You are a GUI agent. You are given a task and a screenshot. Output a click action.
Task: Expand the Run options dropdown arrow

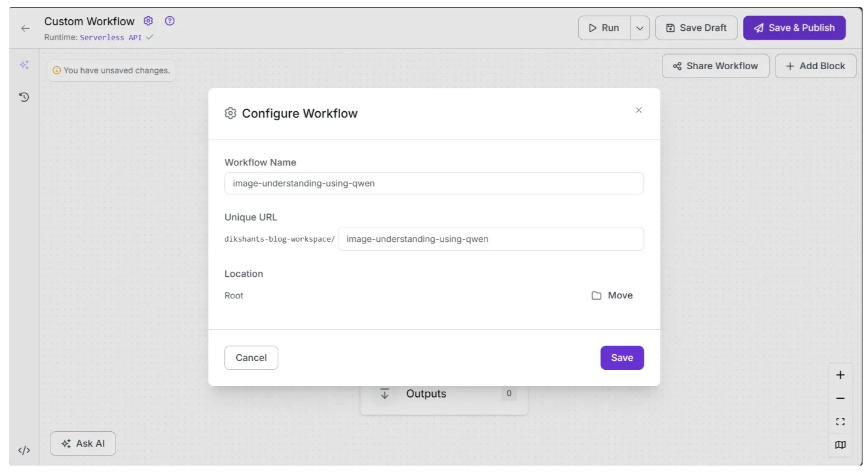[x=640, y=28]
